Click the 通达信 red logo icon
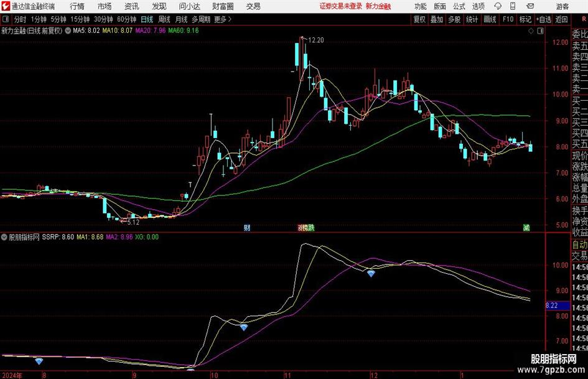Image resolution: width=588 pixels, height=379 pixels. pyautogui.click(x=6, y=6)
